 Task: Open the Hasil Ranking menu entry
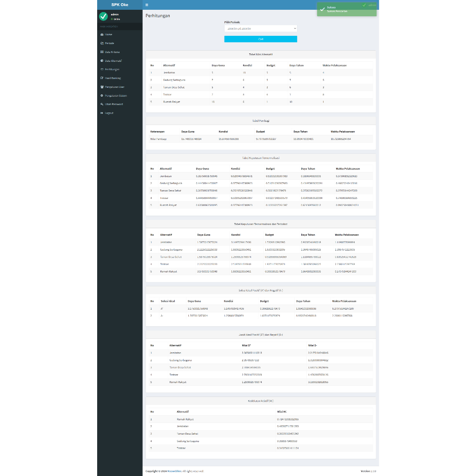pos(114,78)
